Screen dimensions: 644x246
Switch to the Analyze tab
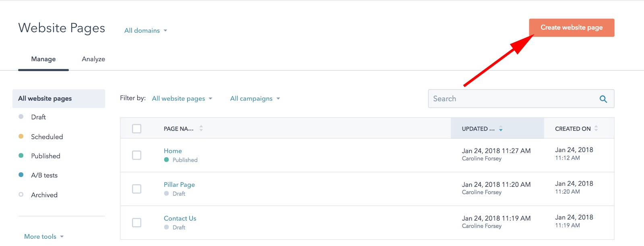coord(93,59)
